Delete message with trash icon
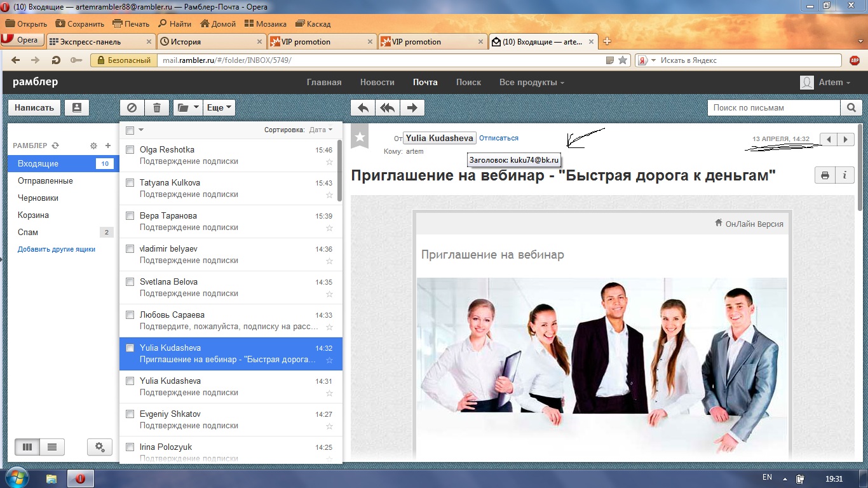The image size is (868, 488). (x=157, y=107)
